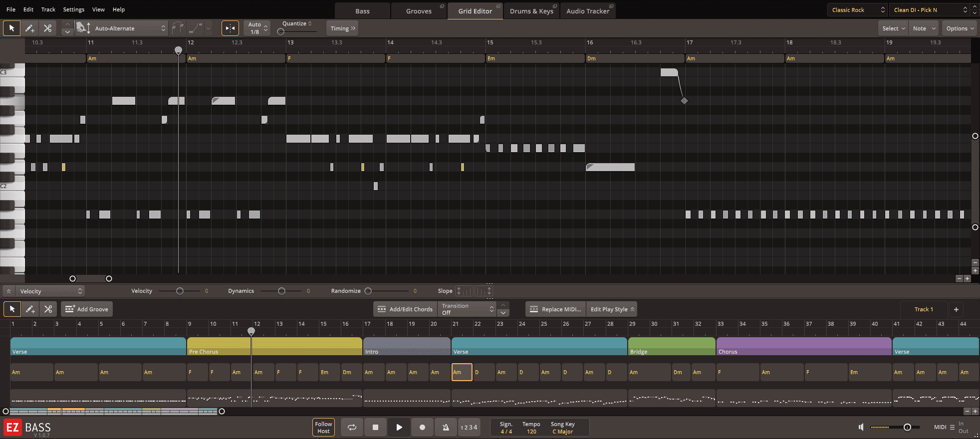Screen dimensions: 980x439
Task: Open the Classic Rock preset dropdown
Action: click(x=857, y=10)
